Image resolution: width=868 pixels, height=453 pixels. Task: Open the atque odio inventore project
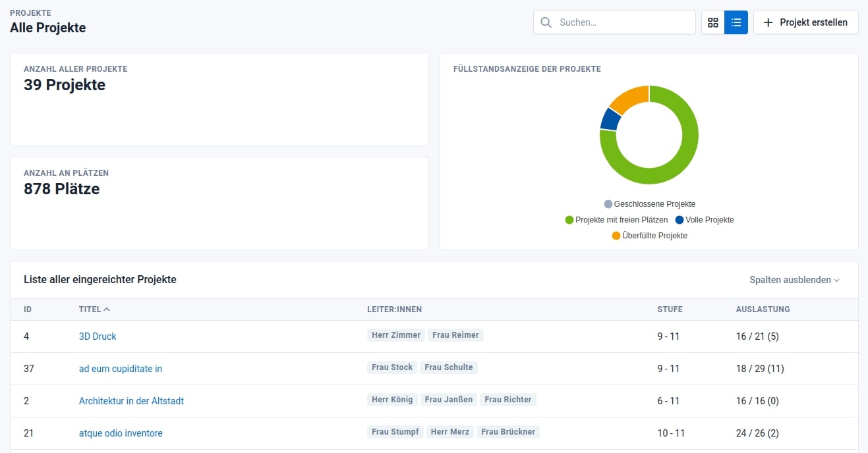click(x=121, y=433)
